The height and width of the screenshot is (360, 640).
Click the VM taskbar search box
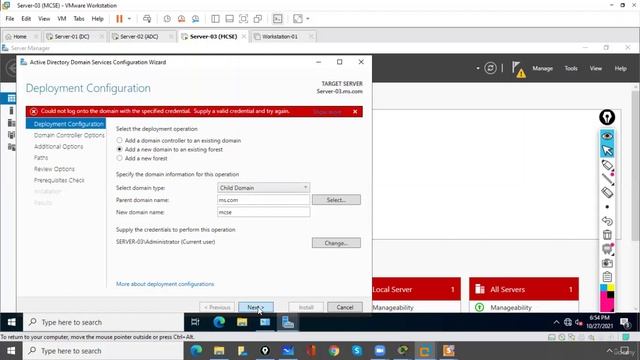pos(104,322)
